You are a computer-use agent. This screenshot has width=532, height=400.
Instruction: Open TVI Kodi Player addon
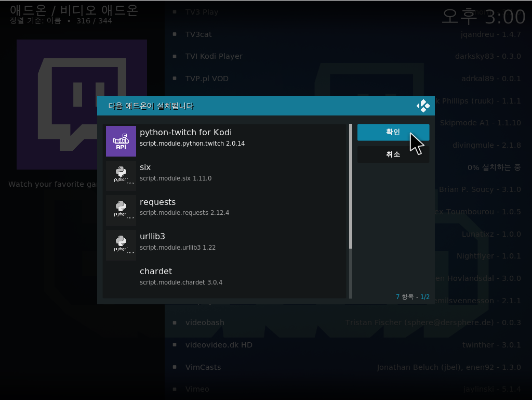tap(214, 56)
